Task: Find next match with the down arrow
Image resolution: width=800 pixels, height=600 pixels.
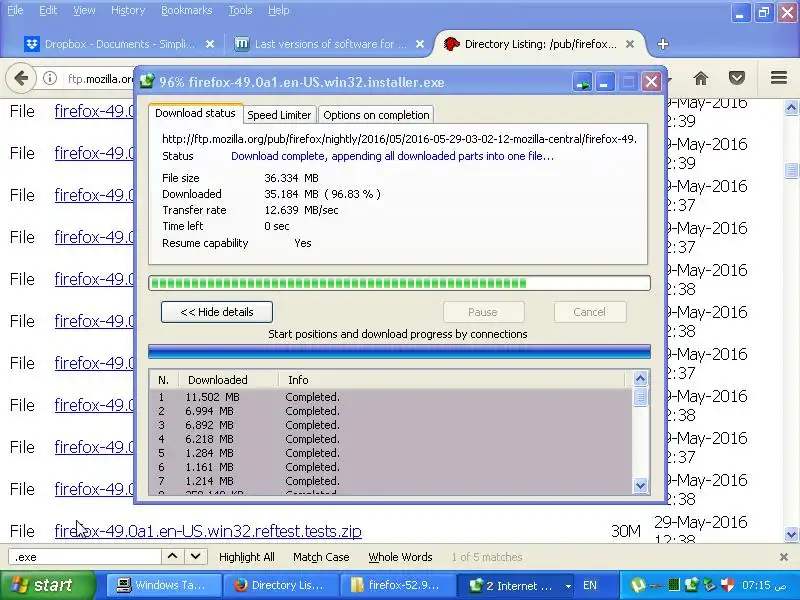Action: [195, 557]
